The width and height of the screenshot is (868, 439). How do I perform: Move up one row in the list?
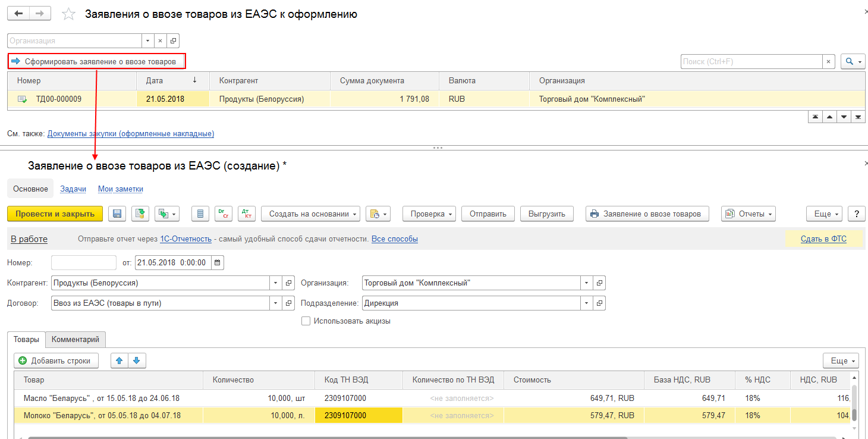click(x=829, y=117)
